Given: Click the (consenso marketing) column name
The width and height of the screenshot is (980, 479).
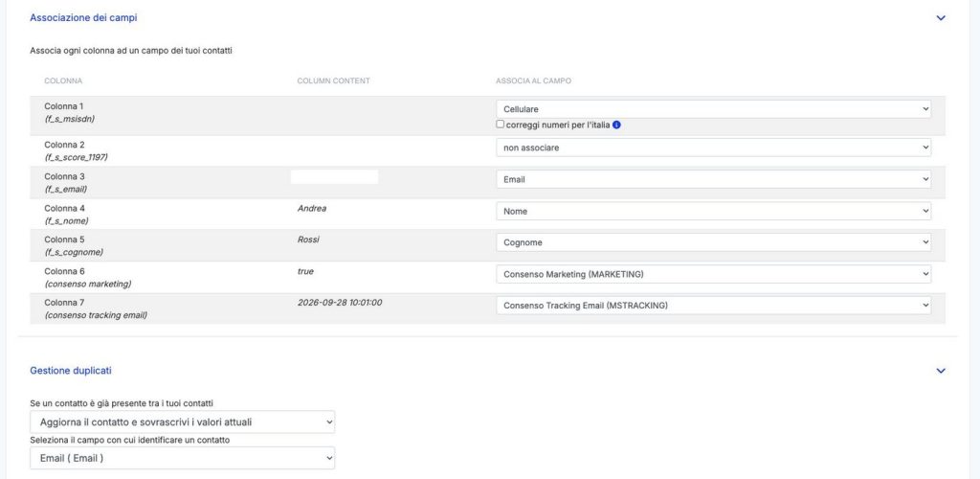Looking at the screenshot, I should (x=88, y=284).
